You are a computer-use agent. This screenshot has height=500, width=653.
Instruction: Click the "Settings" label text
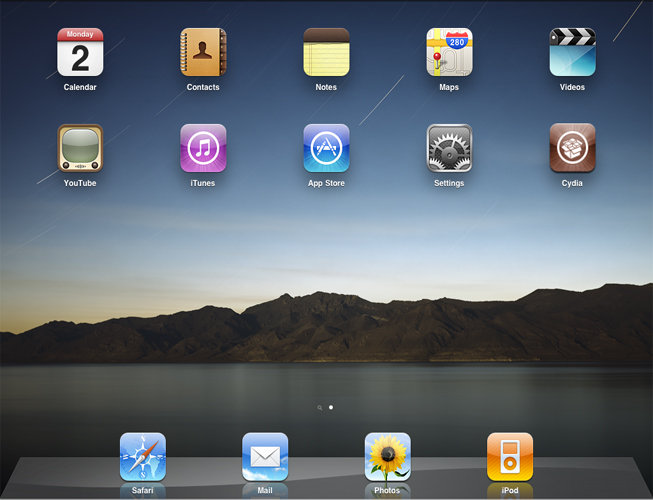tap(449, 183)
